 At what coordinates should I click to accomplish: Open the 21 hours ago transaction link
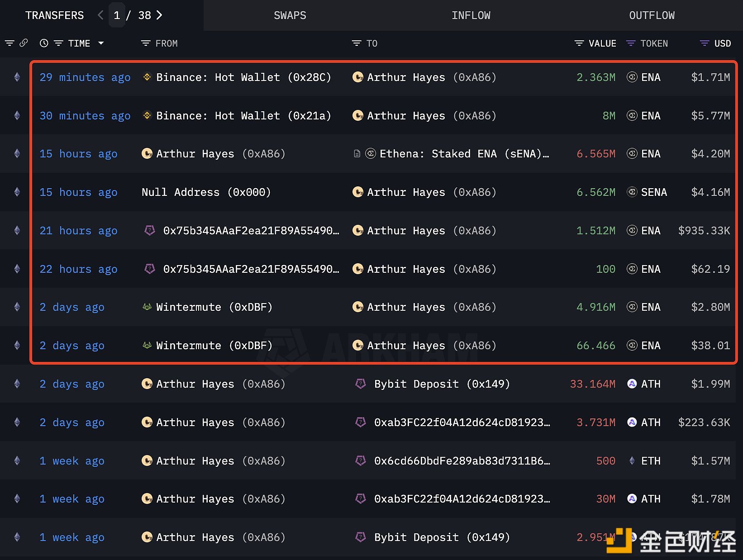coord(78,231)
